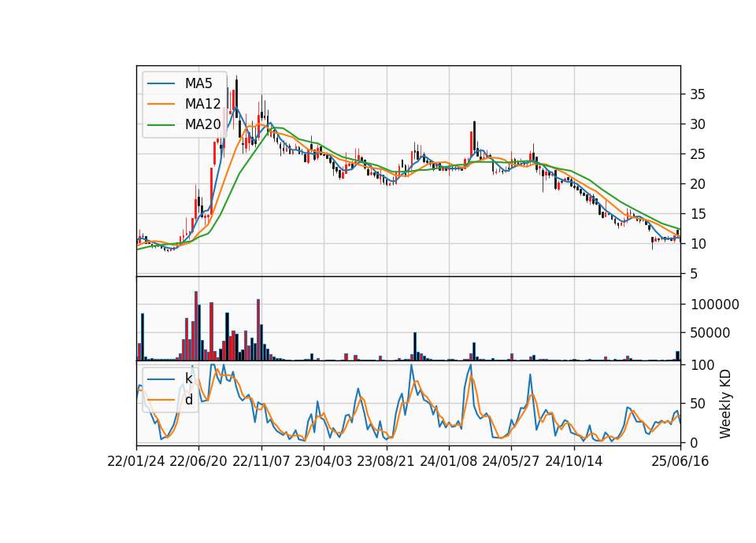756x543 pixels.
Task: Click the 24/01/08 date tick label
Action: pos(448,461)
